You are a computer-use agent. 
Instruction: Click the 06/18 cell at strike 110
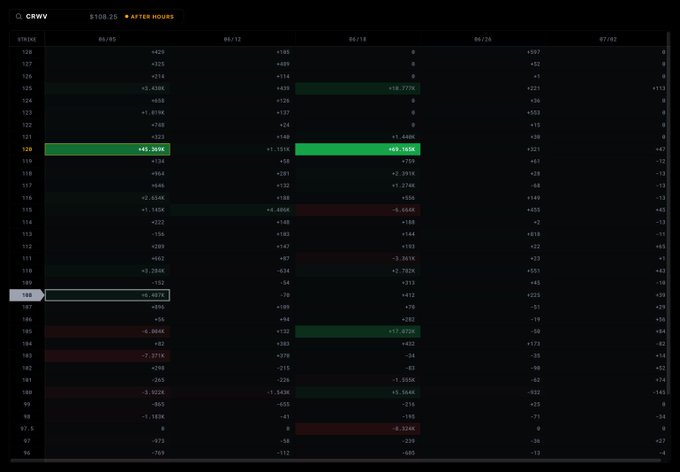[x=358, y=271]
